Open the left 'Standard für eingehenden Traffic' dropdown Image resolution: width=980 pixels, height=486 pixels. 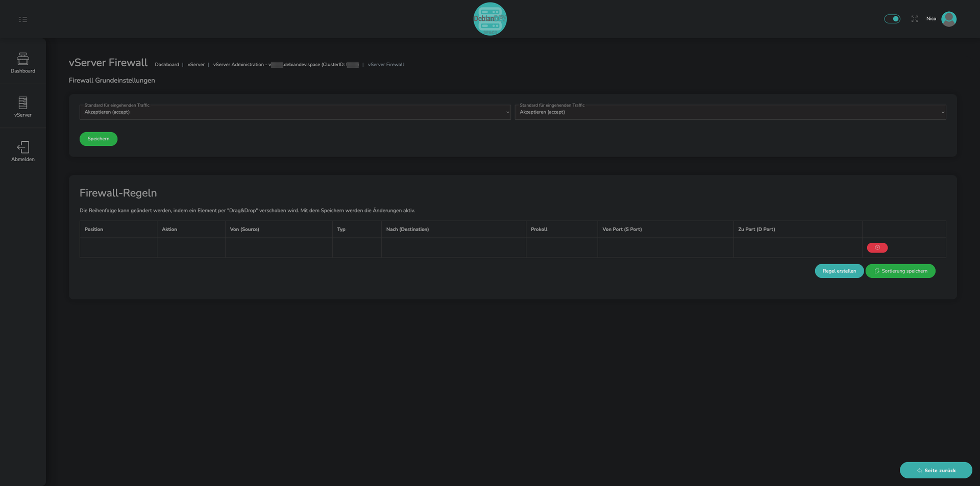pyautogui.click(x=295, y=112)
